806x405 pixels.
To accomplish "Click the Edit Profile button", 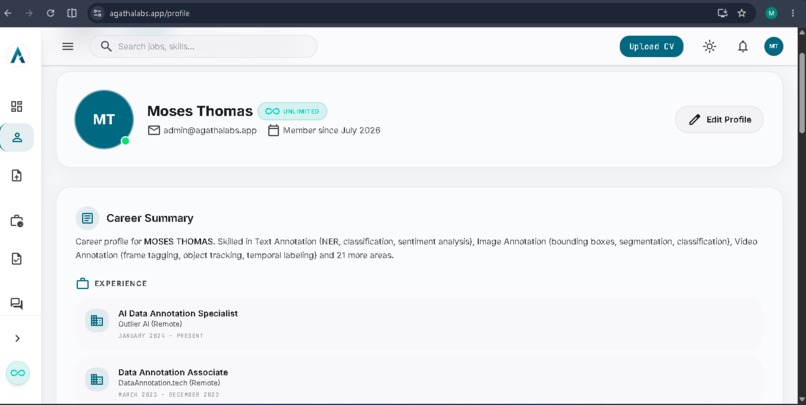I will coord(719,119).
